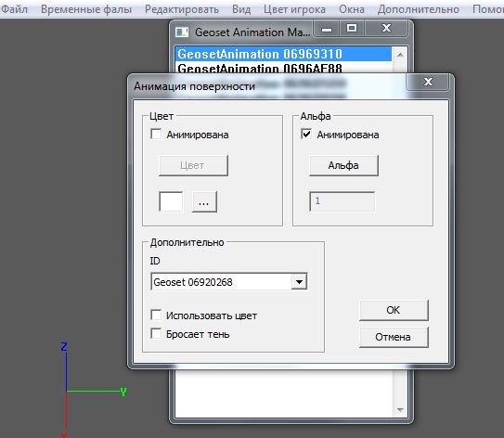
Task: Click the alpha value field showing 1
Action: click(342, 201)
